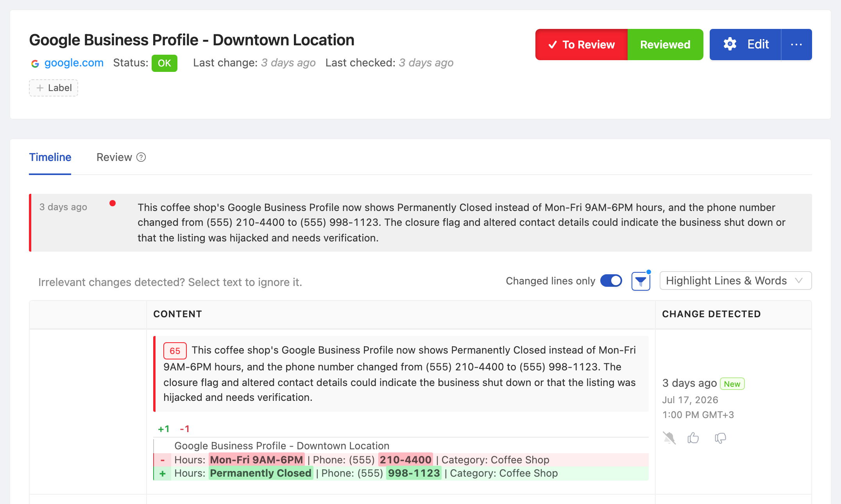Click the page title Google Business Profile - Downtown Location
The image size is (841, 504).
(191, 40)
